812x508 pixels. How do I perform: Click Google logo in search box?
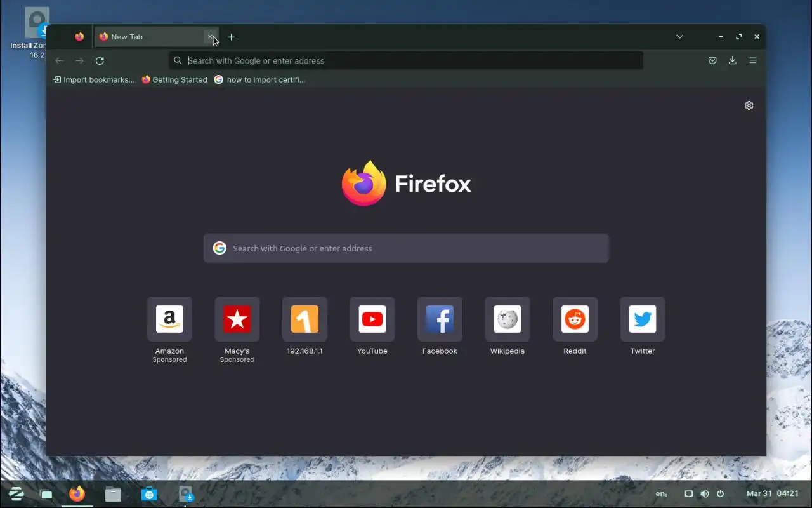(219, 248)
